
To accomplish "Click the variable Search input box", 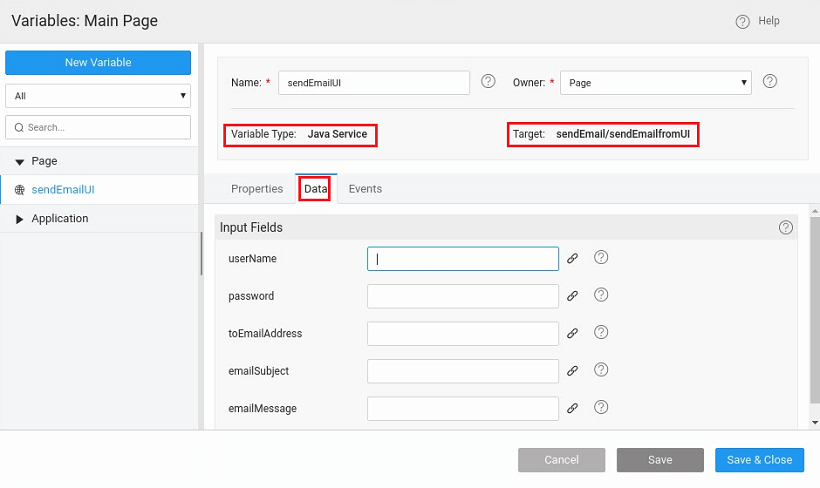I will coord(105,128).
